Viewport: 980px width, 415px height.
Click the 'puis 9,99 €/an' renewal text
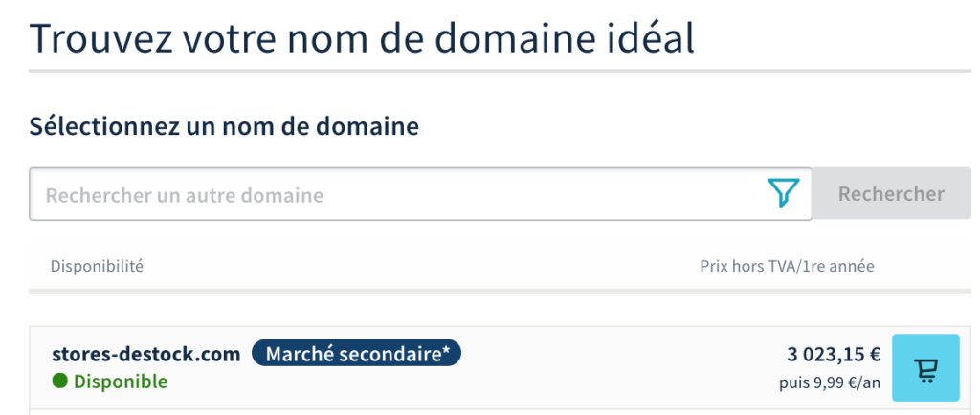(x=830, y=382)
